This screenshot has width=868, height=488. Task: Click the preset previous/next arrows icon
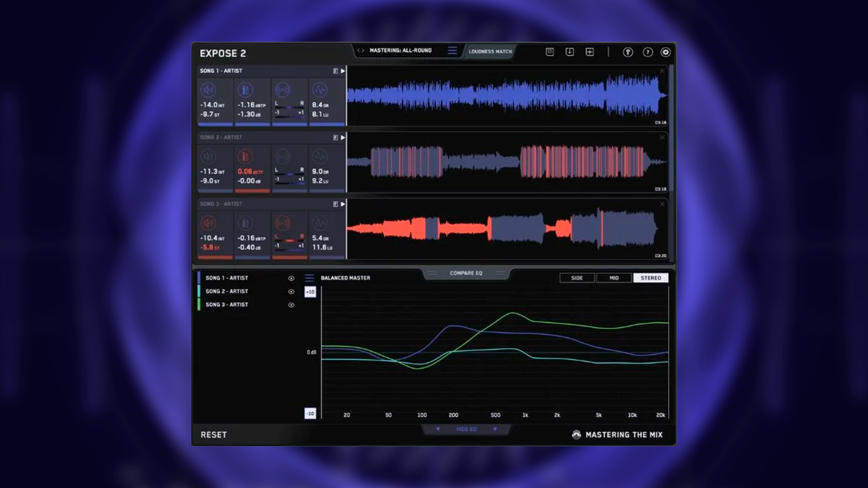coord(361,51)
